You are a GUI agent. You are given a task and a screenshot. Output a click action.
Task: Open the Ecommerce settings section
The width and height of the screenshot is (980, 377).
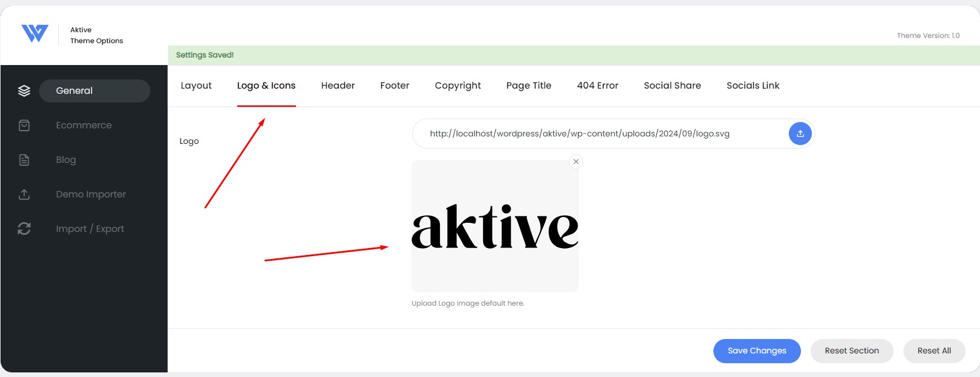[x=83, y=125]
